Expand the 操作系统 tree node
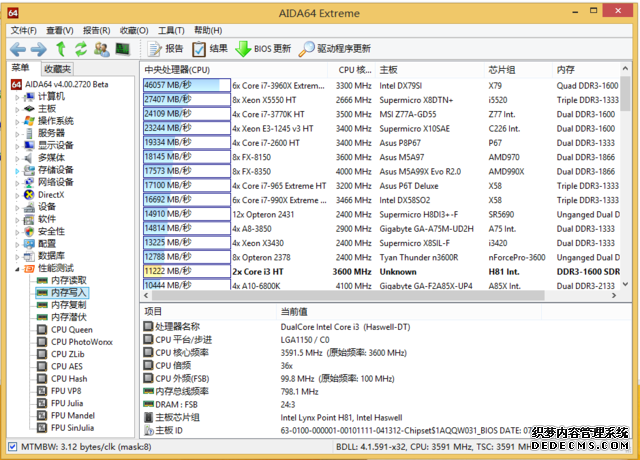 tap(17, 122)
